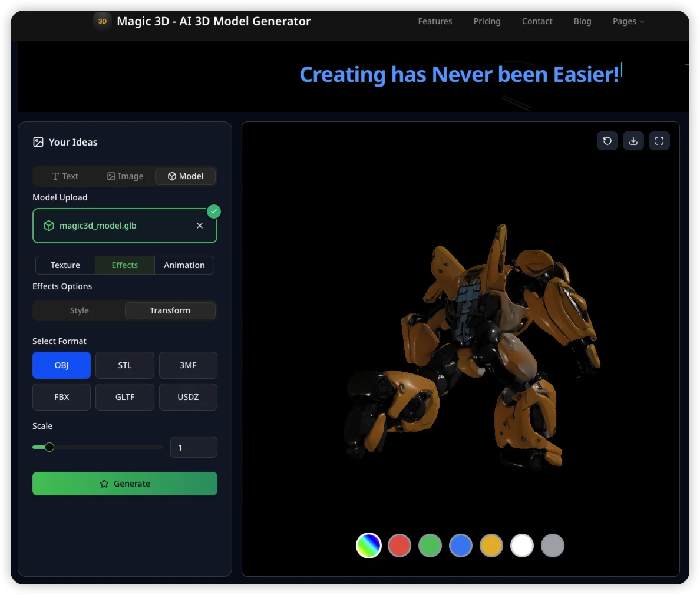Download the generated 3D model
The width and height of the screenshot is (700, 595).
(x=633, y=141)
